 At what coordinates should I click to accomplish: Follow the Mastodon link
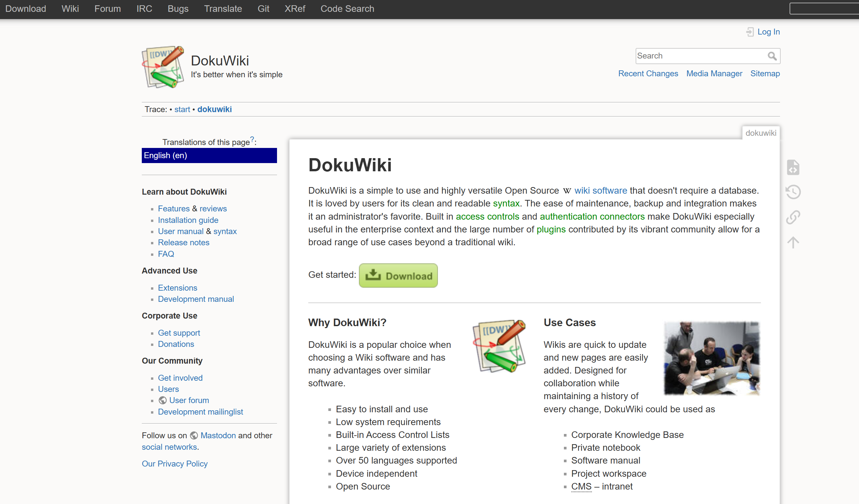218,435
